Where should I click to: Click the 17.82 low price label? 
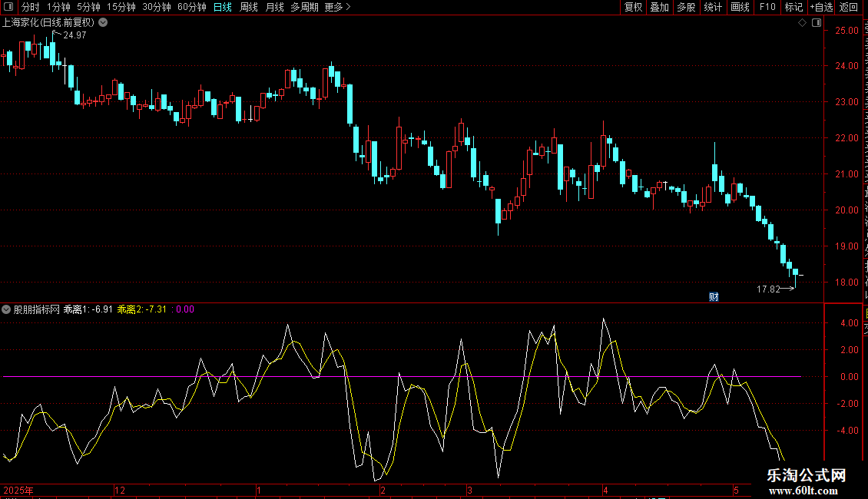point(768,289)
